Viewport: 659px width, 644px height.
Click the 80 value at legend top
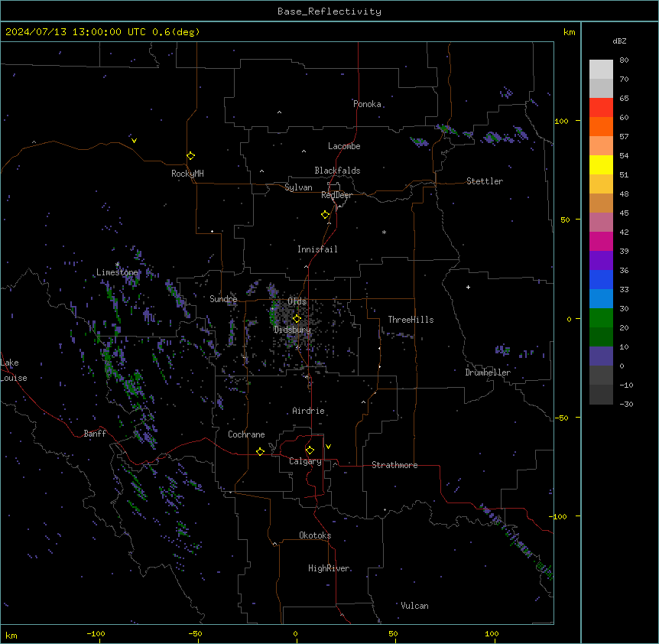point(624,60)
